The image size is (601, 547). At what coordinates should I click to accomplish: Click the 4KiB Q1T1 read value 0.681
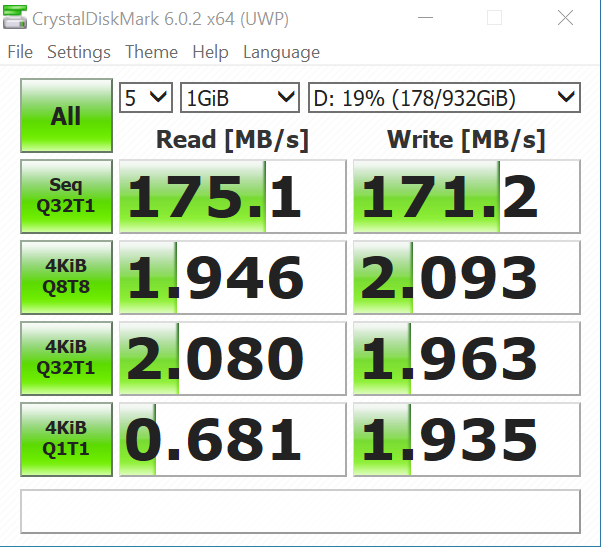(x=233, y=439)
